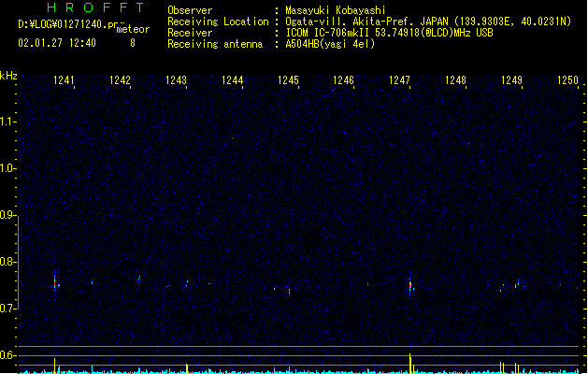Click the 1244 time axis marker
The image size is (588, 374).
pyautogui.click(x=232, y=80)
